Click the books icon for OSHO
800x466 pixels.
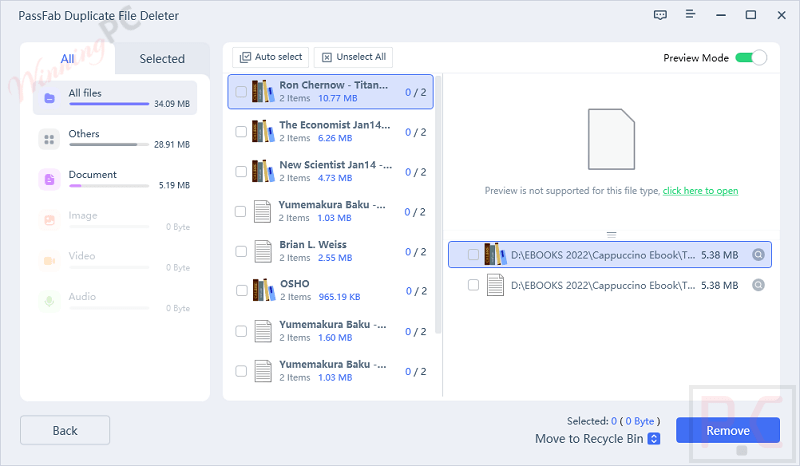264,290
